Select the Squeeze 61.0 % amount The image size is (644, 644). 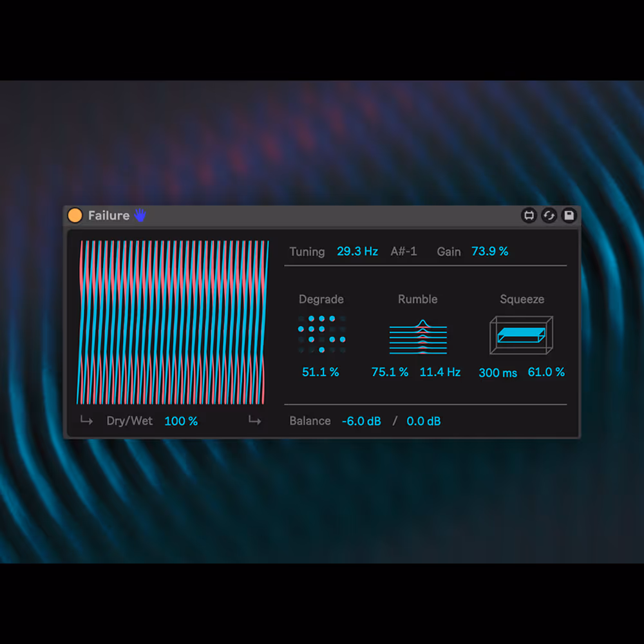tap(546, 372)
